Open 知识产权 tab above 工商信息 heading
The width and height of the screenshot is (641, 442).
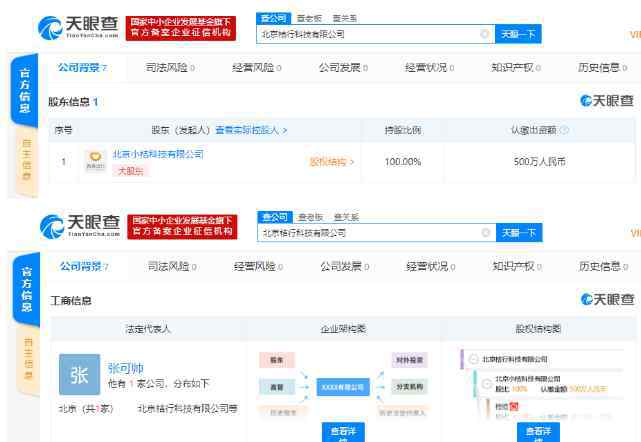click(x=517, y=267)
